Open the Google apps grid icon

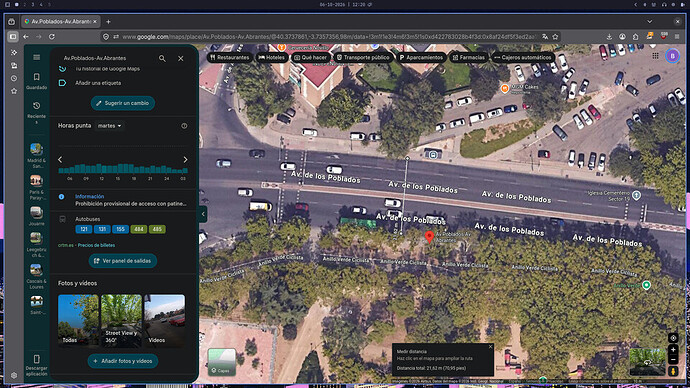[x=655, y=55]
